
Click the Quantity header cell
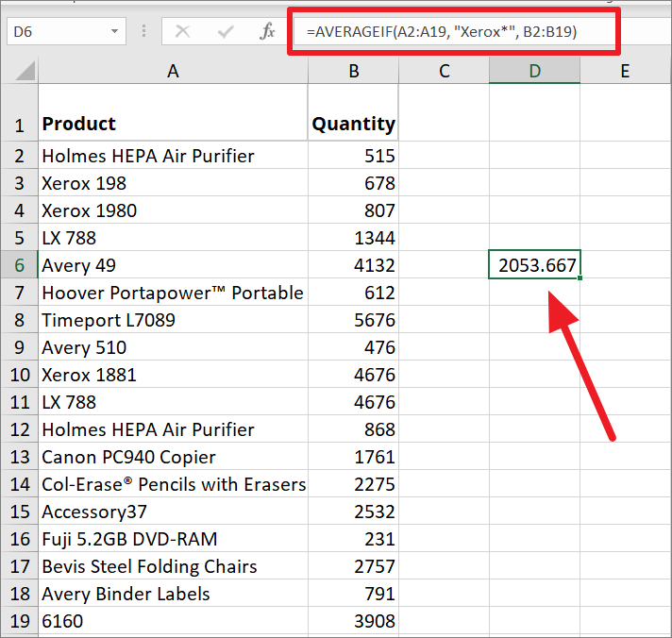point(353,112)
